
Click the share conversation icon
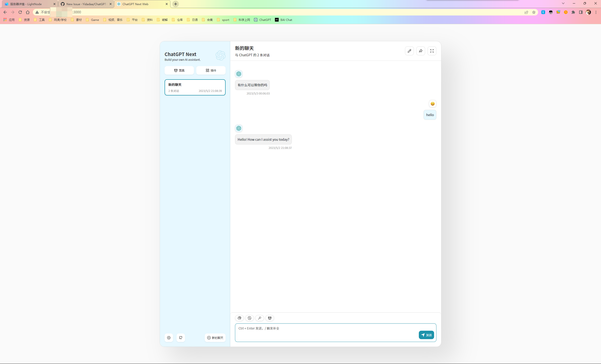[420, 51]
